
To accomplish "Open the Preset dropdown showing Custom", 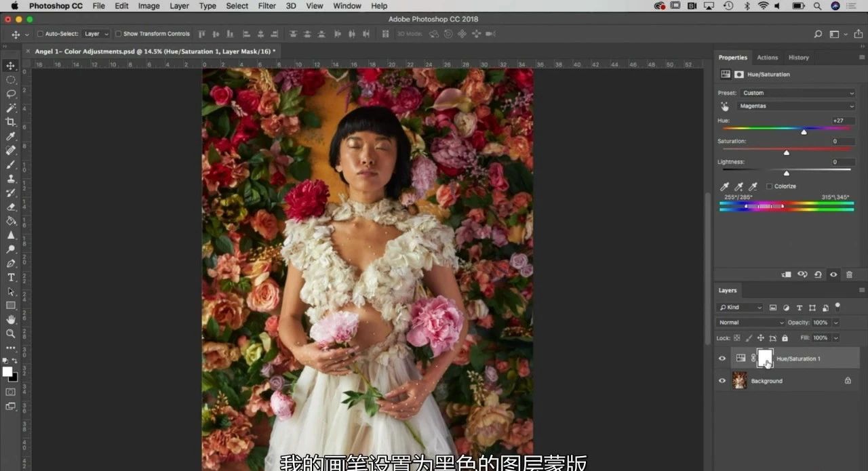I will [x=797, y=93].
